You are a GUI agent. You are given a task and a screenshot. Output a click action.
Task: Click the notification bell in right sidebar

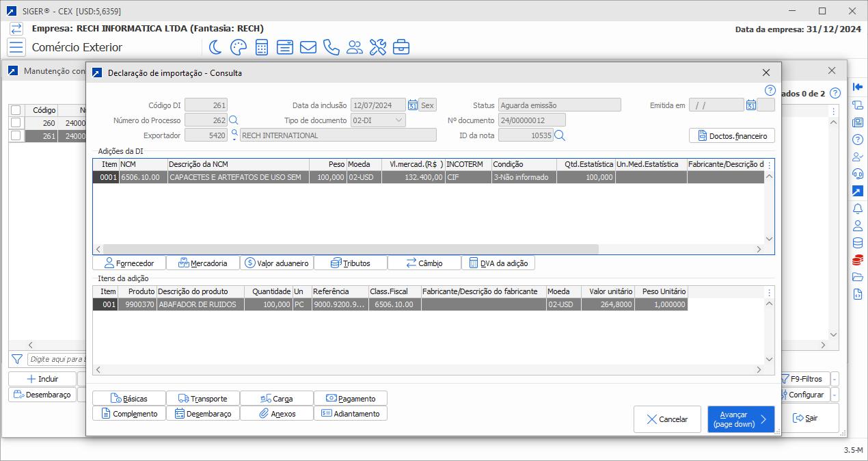[857, 209]
